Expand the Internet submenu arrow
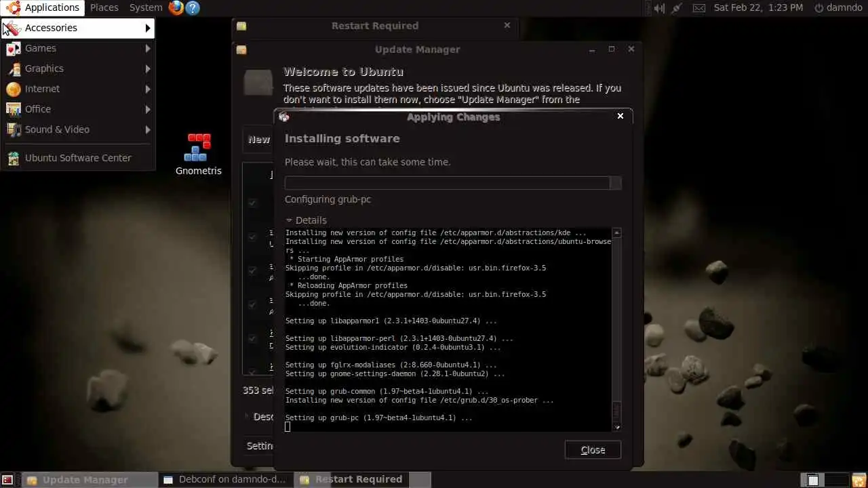 click(x=147, y=89)
